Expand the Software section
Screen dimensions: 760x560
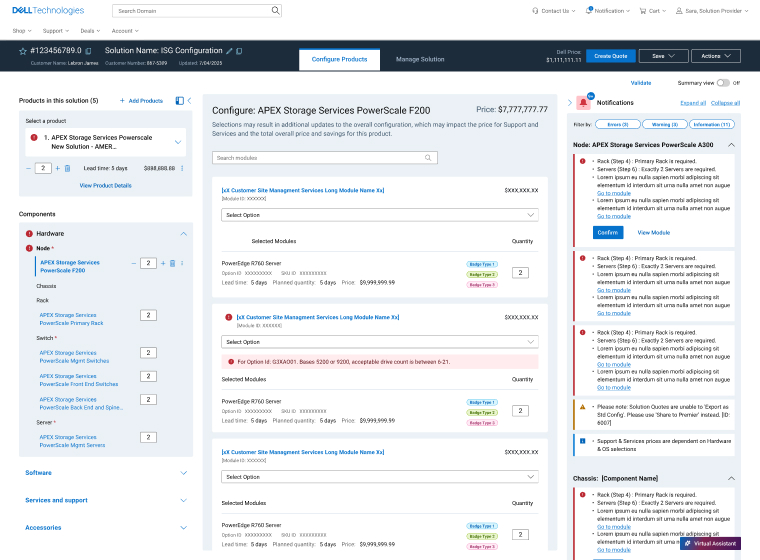pos(184,473)
